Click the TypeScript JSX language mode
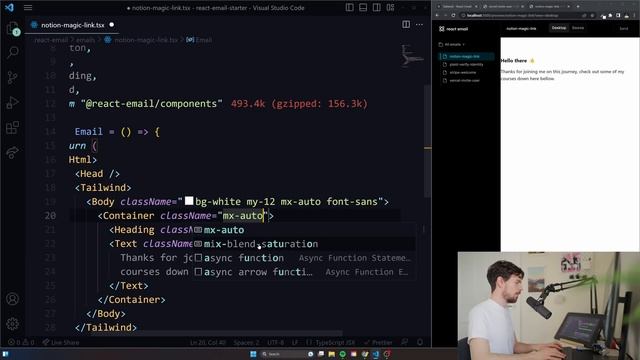This screenshot has width=640, height=360. click(331, 342)
